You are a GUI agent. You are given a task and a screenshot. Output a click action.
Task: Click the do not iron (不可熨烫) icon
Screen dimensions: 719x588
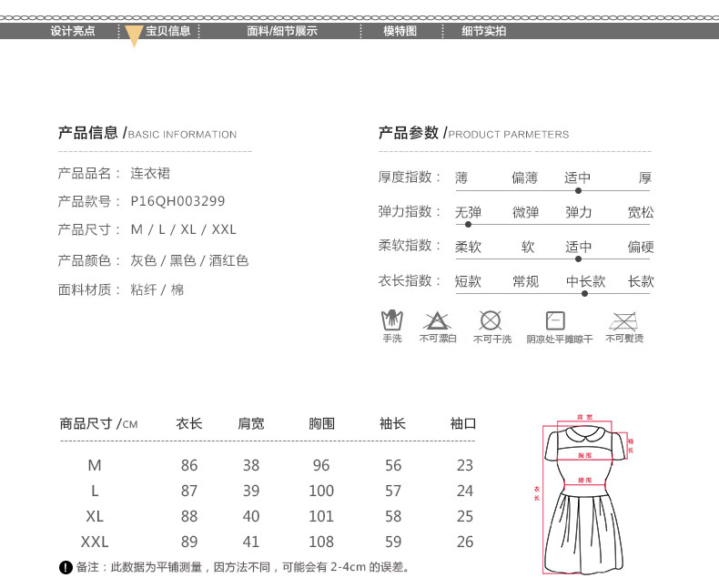pos(623,320)
